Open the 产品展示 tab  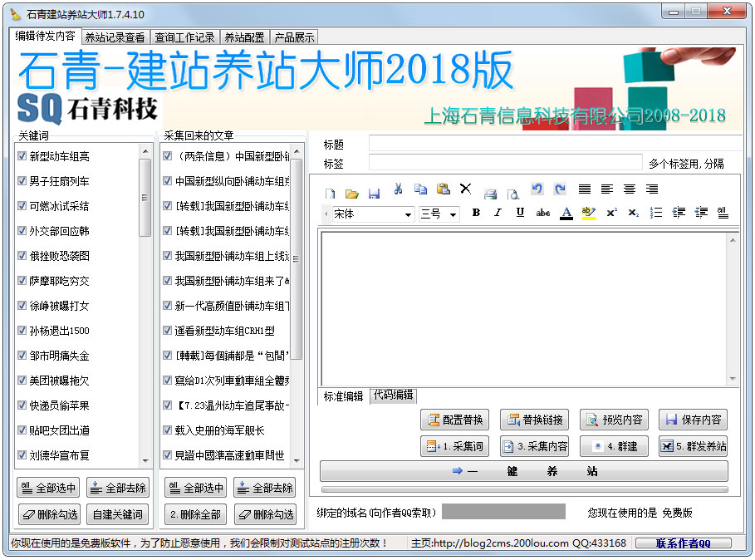tap(294, 37)
